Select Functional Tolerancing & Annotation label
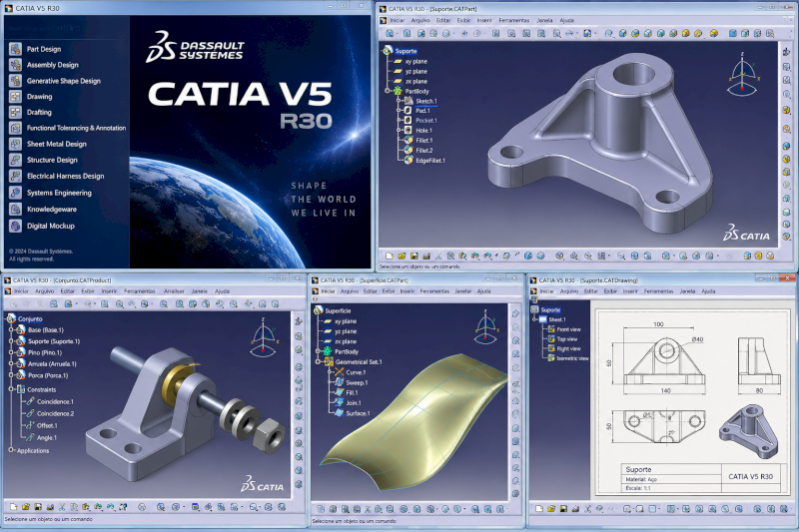 click(x=77, y=128)
